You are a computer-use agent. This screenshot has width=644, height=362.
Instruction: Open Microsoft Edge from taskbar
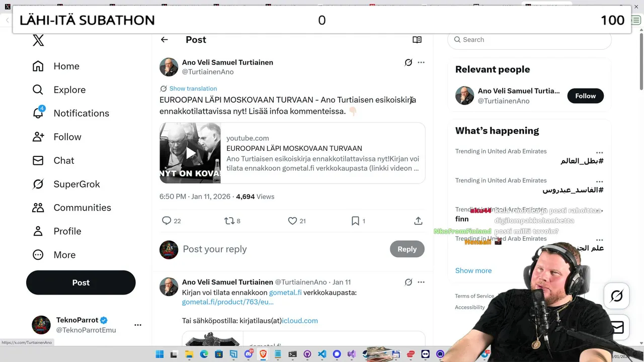(x=204, y=354)
